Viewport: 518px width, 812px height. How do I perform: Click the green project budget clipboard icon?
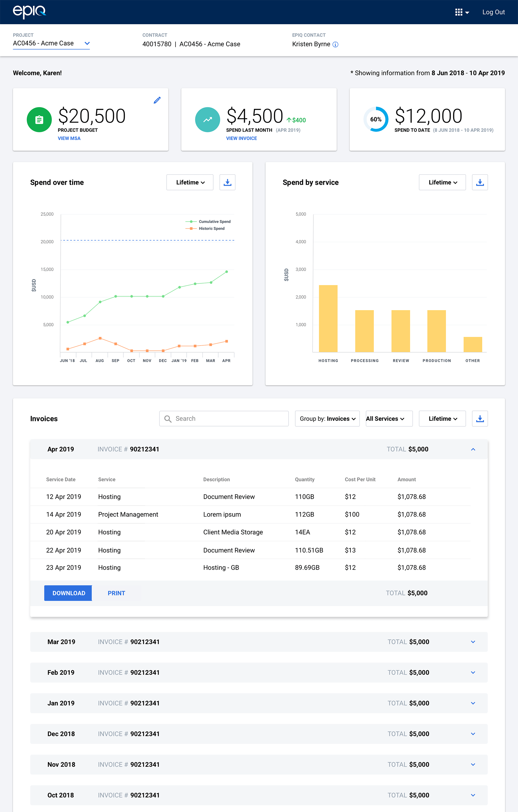pyautogui.click(x=39, y=119)
